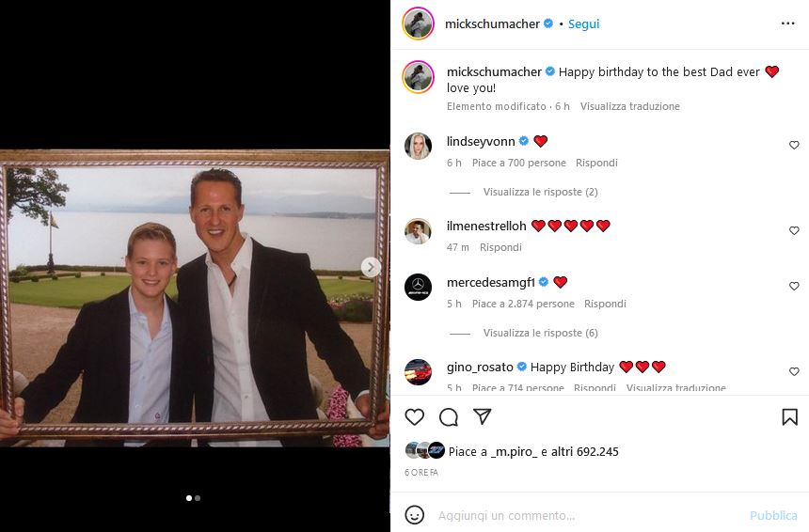The image size is (809, 532).
Task: Like mercedesamgf1's comment
Action: 794,287
